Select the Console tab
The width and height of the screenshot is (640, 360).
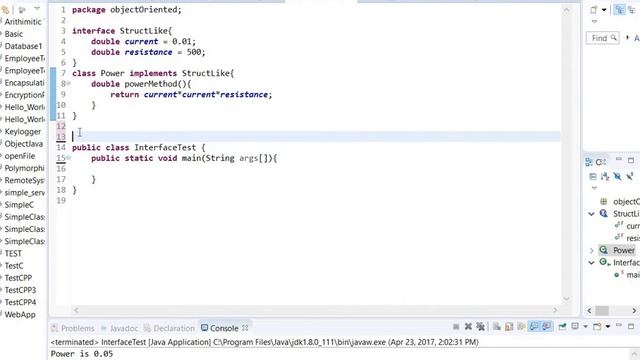pyautogui.click(x=220, y=328)
